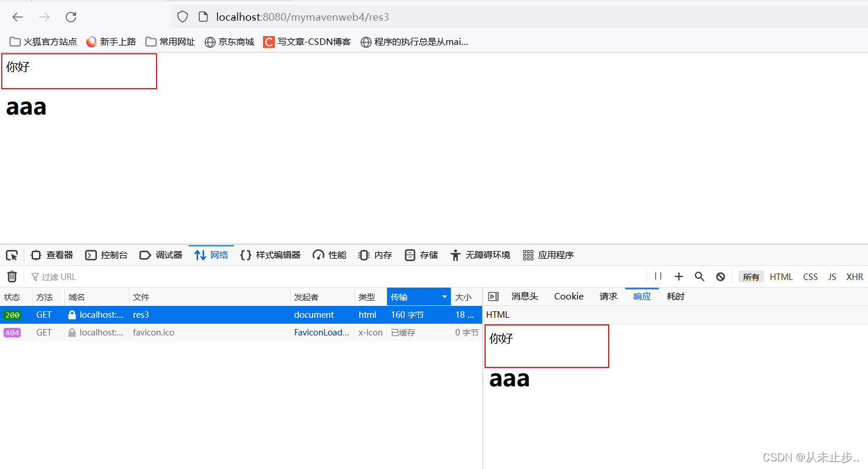The image size is (868, 469).
Task: Select the res3 request row
Action: tap(241, 315)
